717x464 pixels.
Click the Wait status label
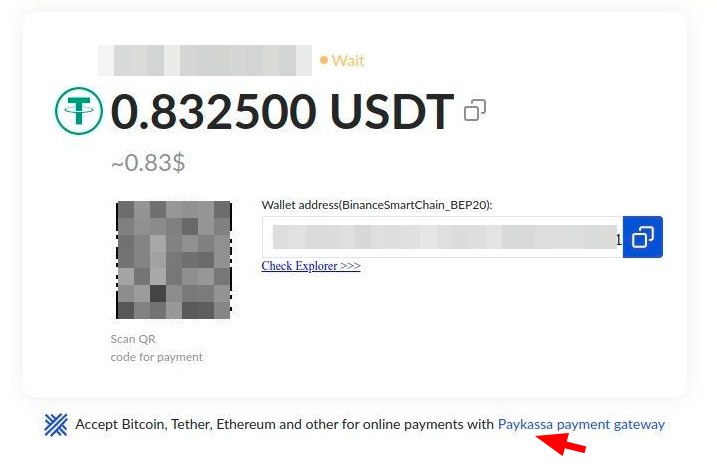coord(348,60)
